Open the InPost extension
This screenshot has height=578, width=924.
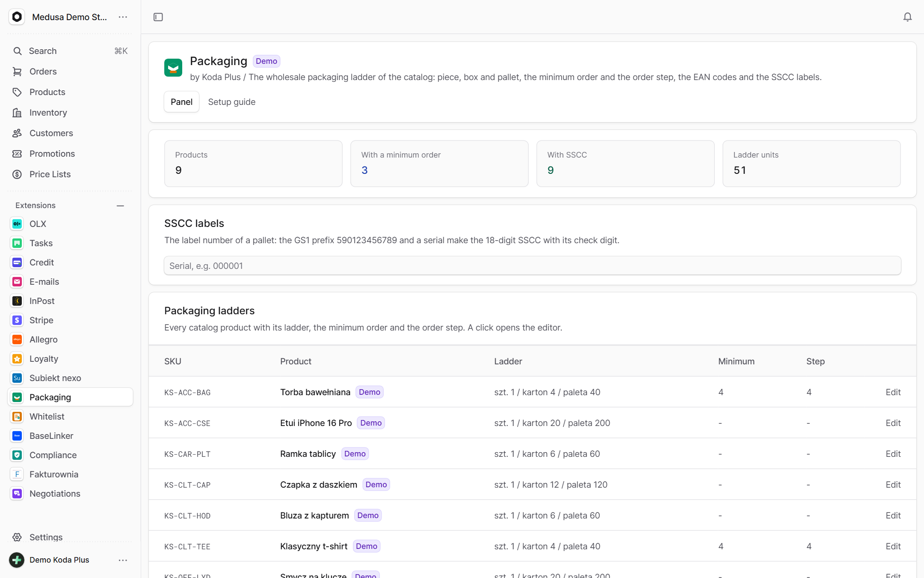[70, 301]
